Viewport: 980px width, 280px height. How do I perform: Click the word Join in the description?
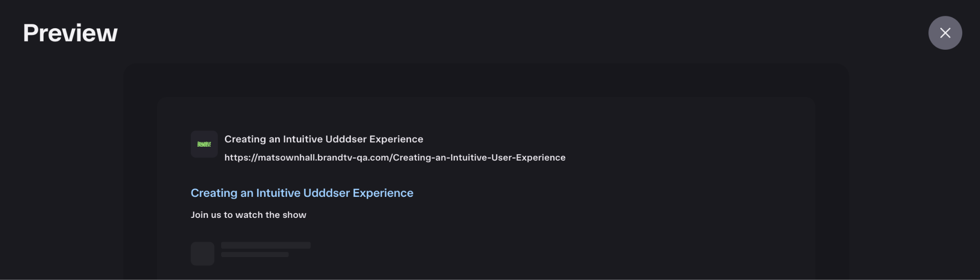[200, 215]
